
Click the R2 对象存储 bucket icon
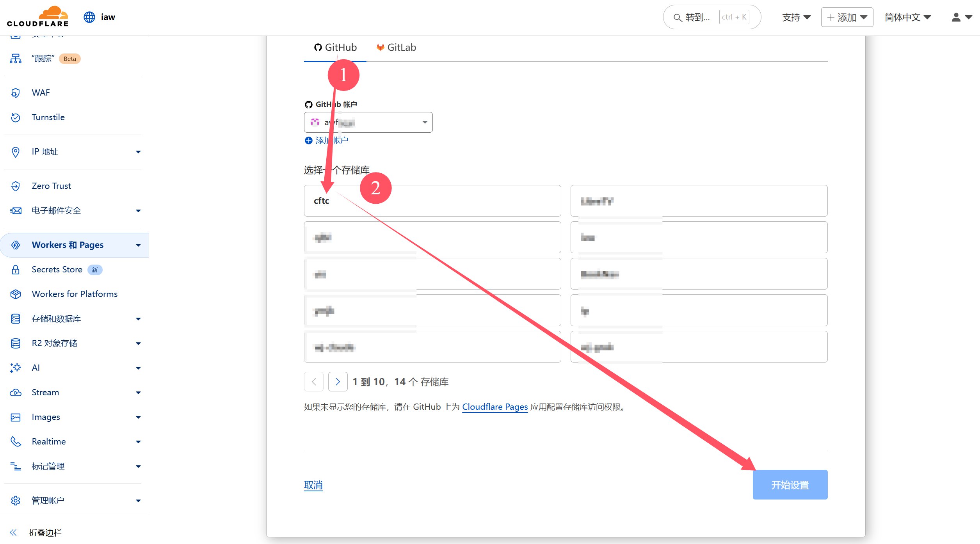(16, 343)
